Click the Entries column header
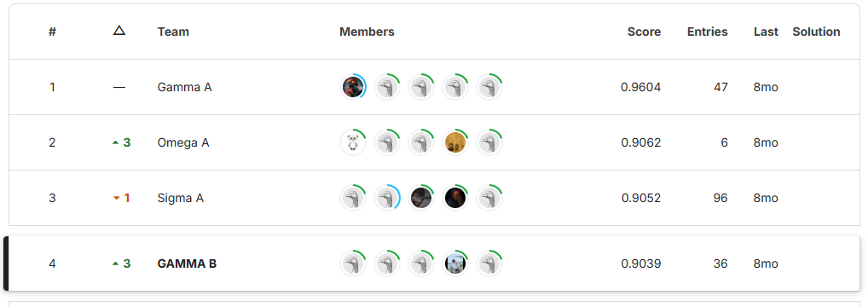This screenshot has height=307, width=868. click(708, 32)
